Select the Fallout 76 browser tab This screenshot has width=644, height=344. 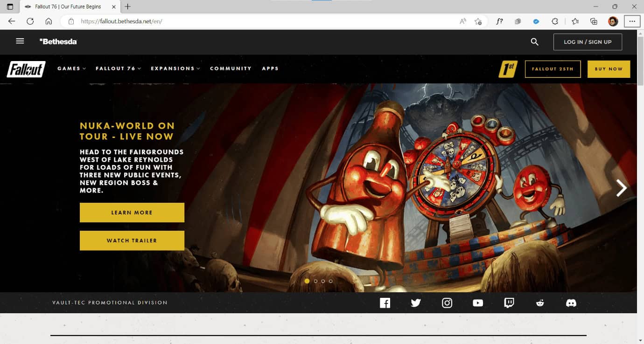click(x=69, y=7)
